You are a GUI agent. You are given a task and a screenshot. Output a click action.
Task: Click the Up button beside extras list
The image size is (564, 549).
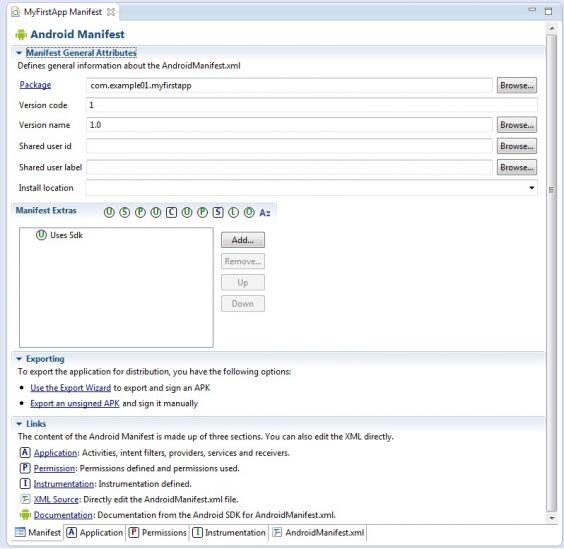point(243,282)
